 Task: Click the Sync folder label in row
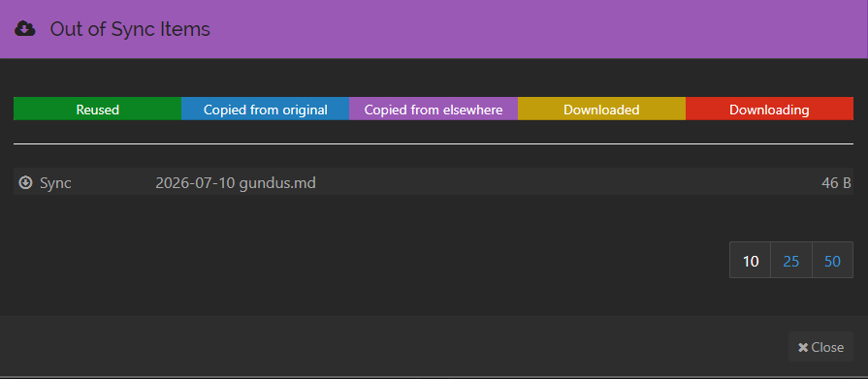click(x=55, y=183)
